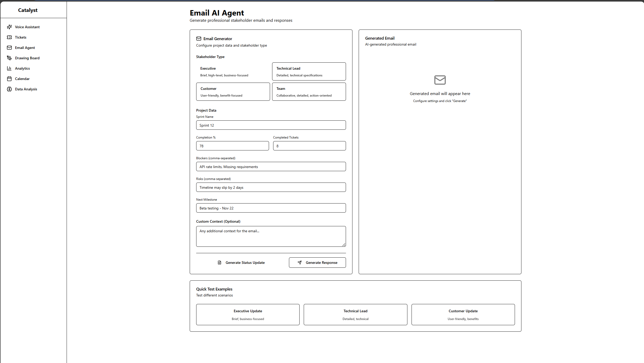Select the Team stakeholder type
Viewport: 644px width, 363px height.
pyautogui.click(x=309, y=92)
